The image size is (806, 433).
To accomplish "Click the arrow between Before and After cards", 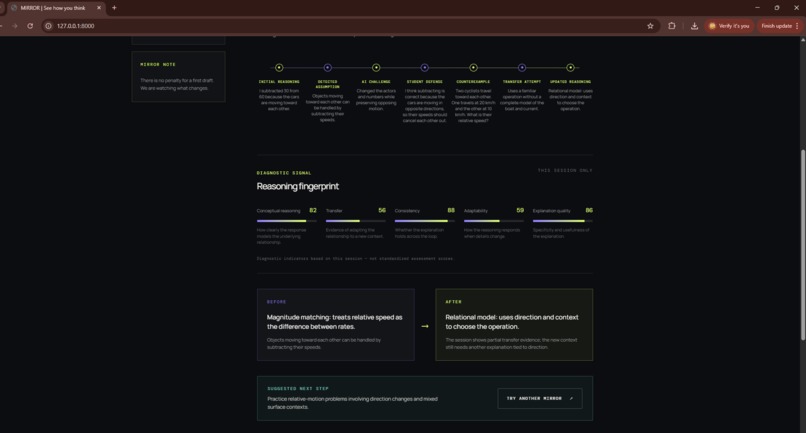I will click(x=425, y=326).
